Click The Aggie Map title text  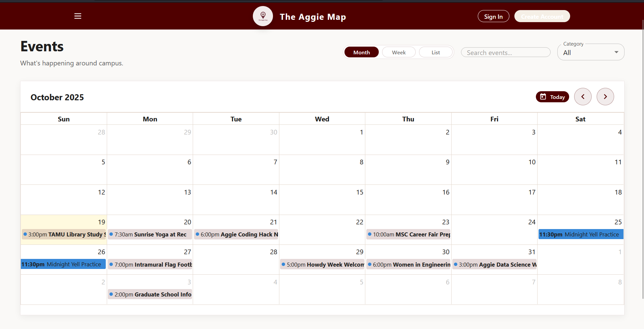313,17
